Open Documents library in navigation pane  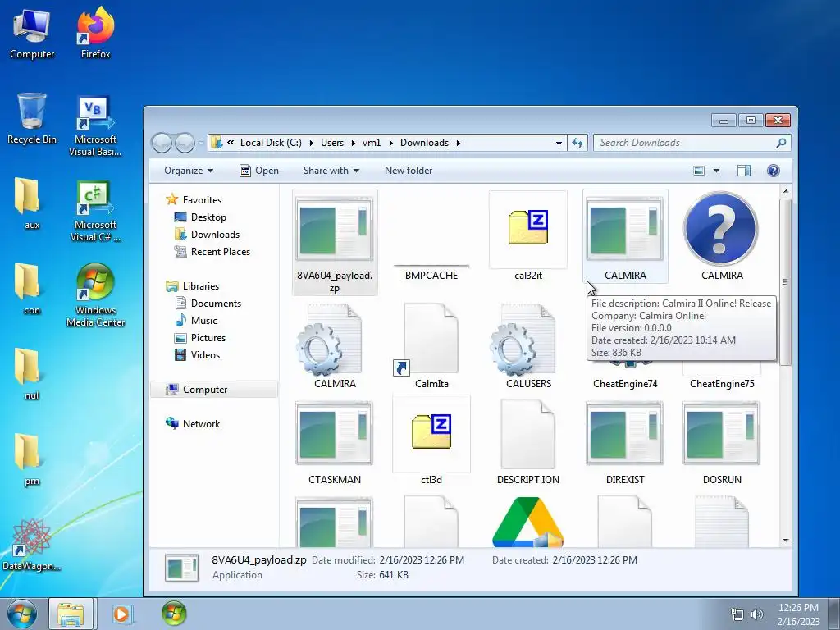coord(216,304)
